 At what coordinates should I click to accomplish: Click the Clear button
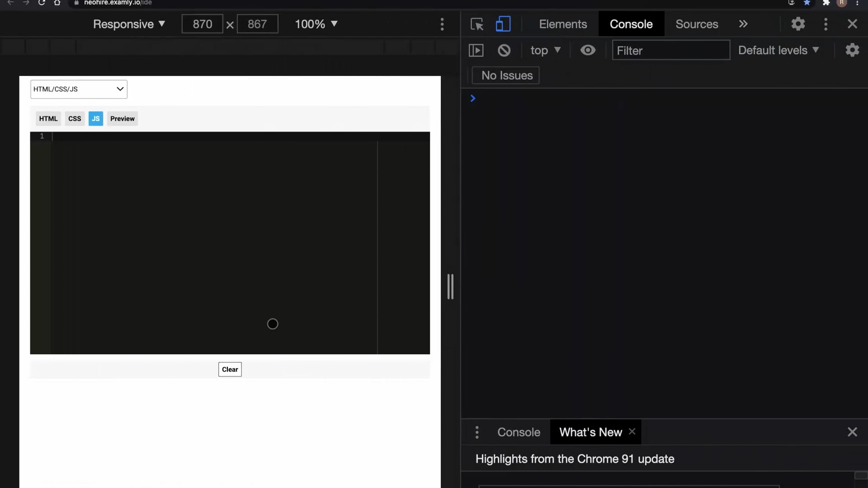[x=230, y=369]
